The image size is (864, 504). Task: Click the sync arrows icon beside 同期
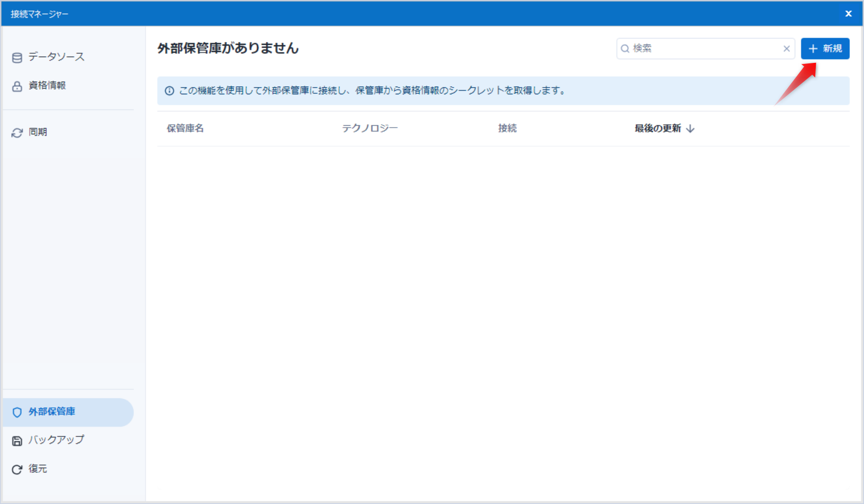(17, 133)
